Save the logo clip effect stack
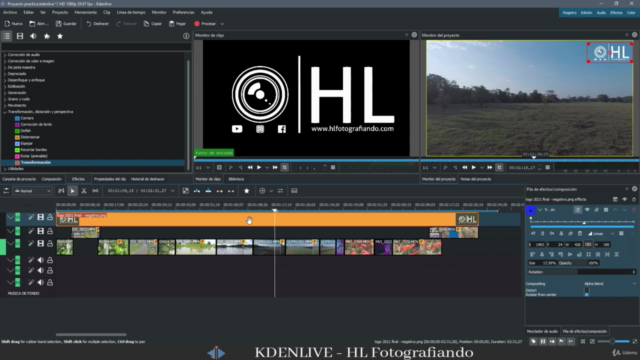640x360 pixels. (x=615, y=200)
